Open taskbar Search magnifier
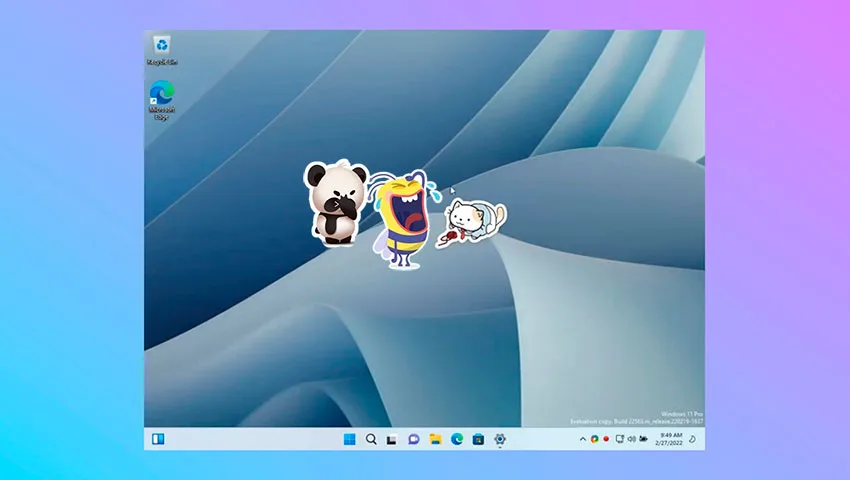The width and height of the screenshot is (850, 480). [371, 439]
